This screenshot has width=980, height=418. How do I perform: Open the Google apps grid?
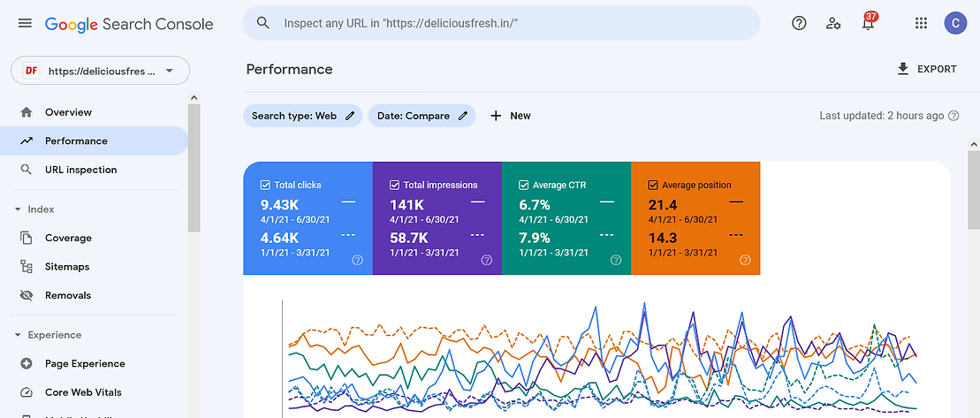pos(922,24)
